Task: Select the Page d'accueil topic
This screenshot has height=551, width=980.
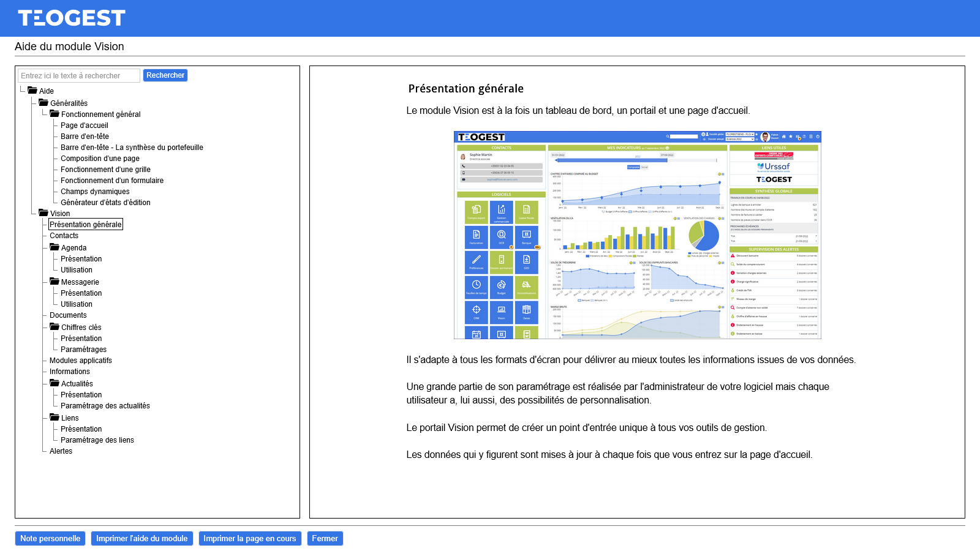Action: point(84,126)
